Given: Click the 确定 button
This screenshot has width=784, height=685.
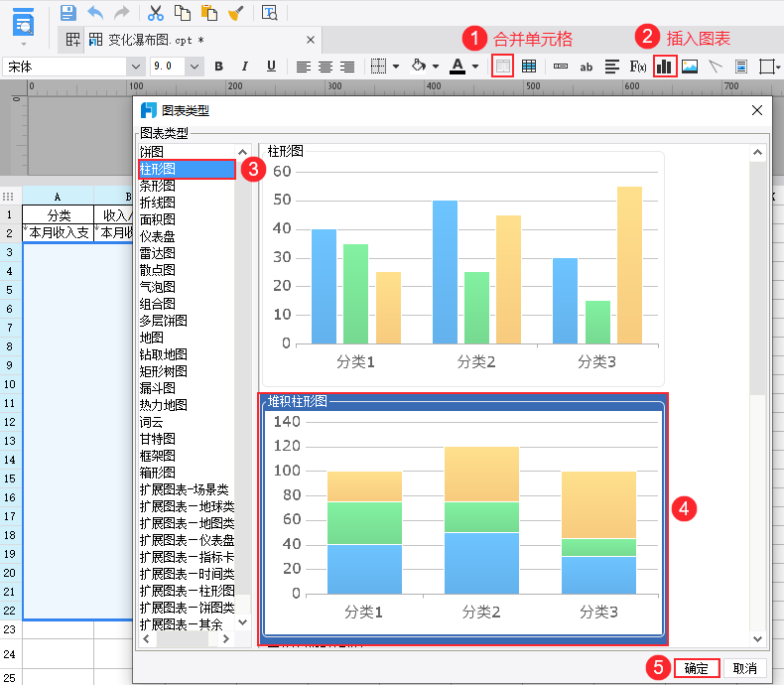Looking at the screenshot, I should click(697, 668).
